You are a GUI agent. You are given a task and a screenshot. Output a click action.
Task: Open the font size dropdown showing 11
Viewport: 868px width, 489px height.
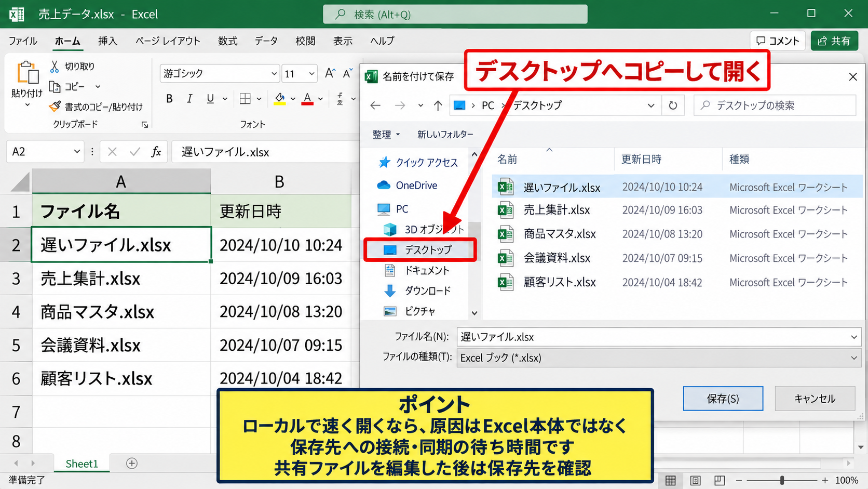pos(311,74)
